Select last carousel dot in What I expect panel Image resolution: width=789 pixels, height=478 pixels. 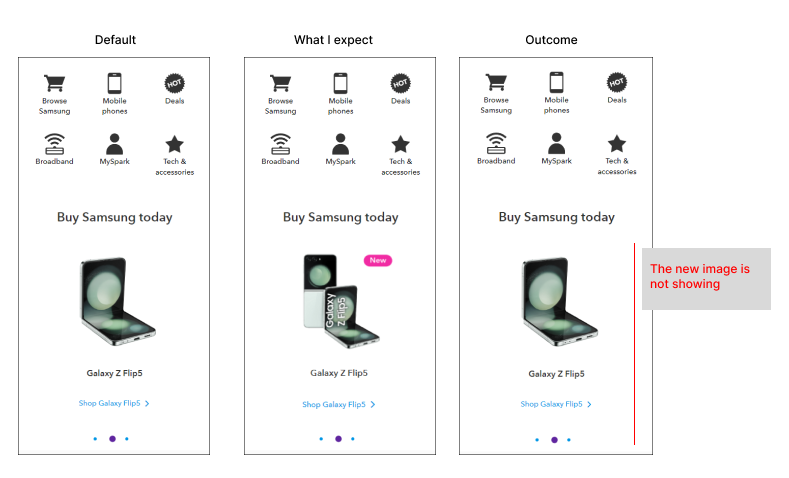point(353,438)
